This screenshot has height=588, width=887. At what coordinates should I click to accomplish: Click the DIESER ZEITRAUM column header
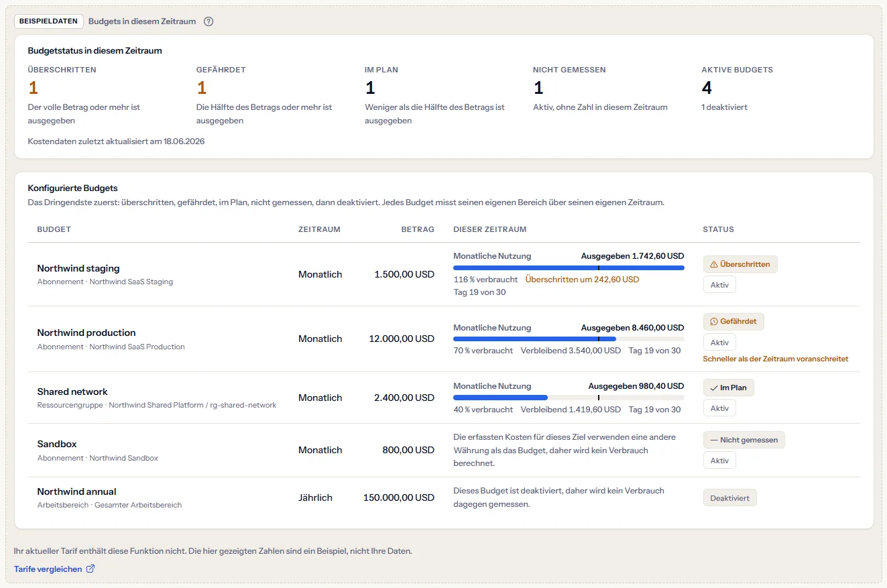490,229
